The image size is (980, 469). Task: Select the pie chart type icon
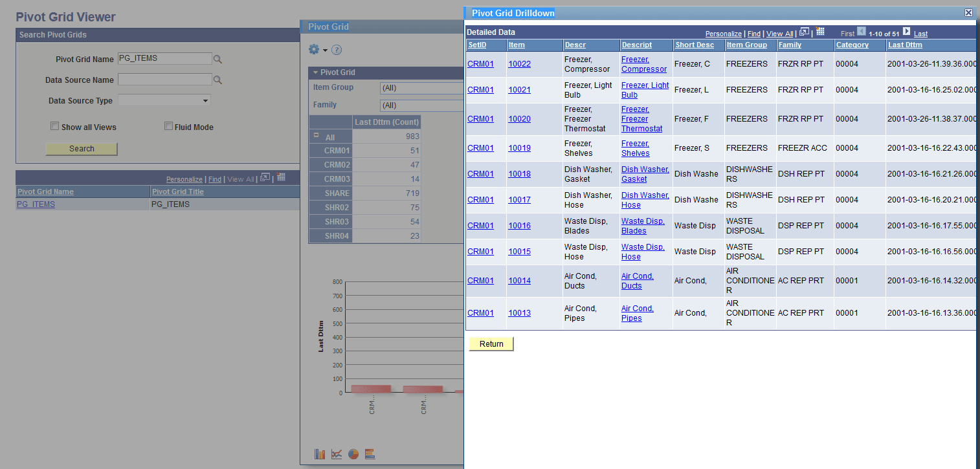(x=353, y=453)
